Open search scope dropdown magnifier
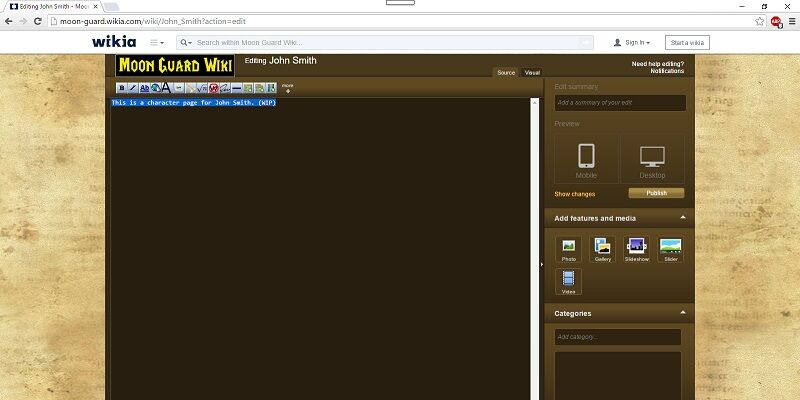 (186, 43)
